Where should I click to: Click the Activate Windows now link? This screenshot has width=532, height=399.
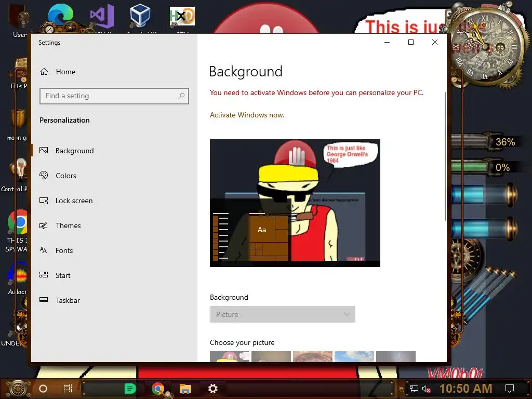(247, 115)
